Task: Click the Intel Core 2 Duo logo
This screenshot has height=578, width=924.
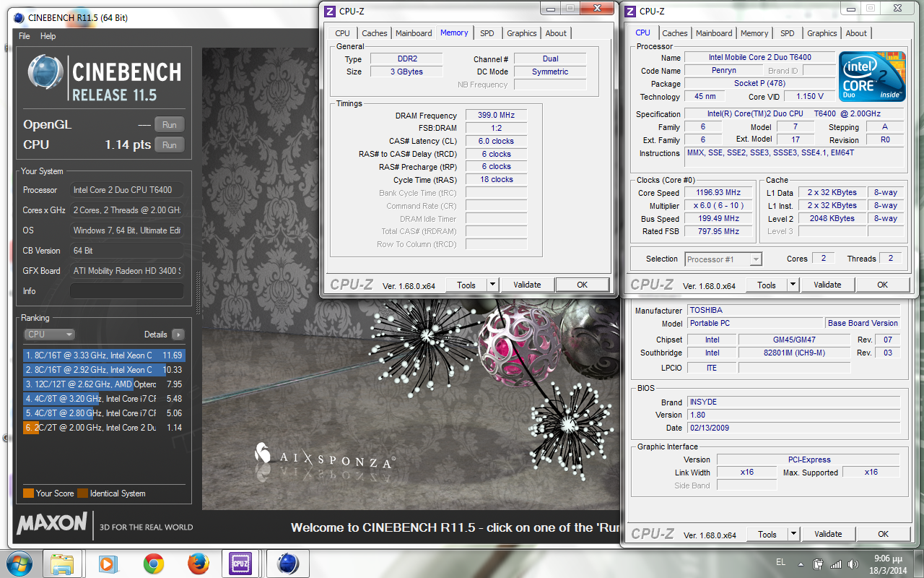Action: click(x=872, y=76)
